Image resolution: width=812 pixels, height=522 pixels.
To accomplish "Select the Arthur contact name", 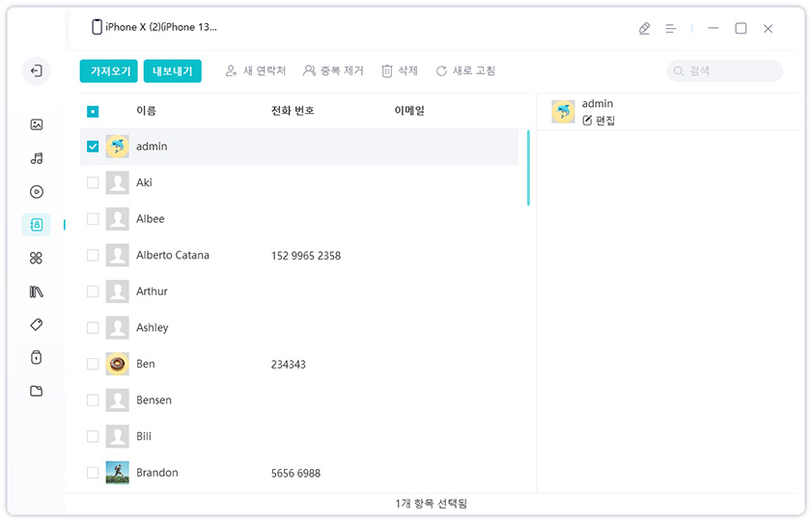I will [152, 291].
